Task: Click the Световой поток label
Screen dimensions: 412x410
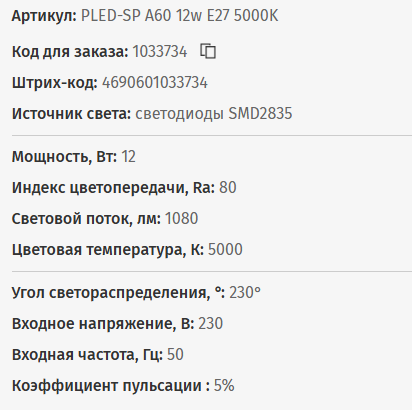Action: pyautogui.click(x=86, y=219)
